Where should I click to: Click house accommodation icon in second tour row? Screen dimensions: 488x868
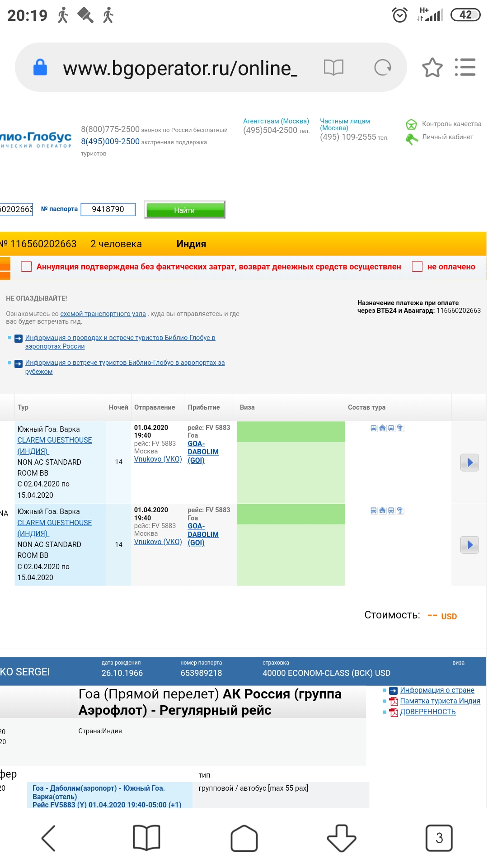(383, 510)
